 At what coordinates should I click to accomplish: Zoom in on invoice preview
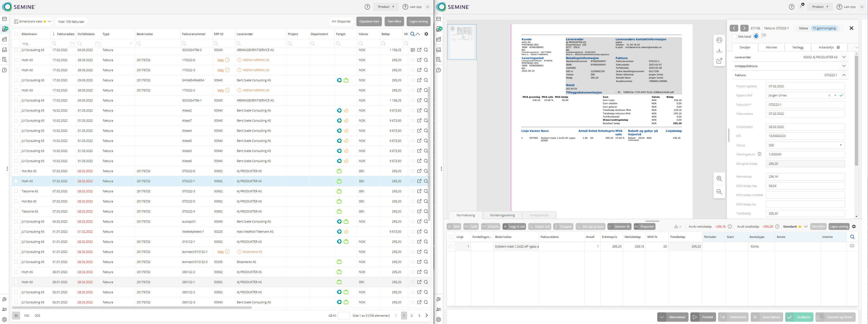point(719,179)
